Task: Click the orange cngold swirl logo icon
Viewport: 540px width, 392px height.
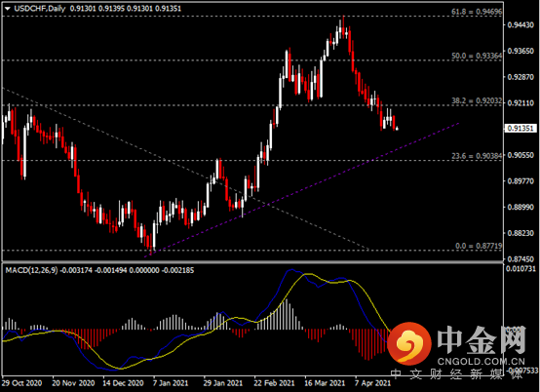Action: [x=409, y=343]
